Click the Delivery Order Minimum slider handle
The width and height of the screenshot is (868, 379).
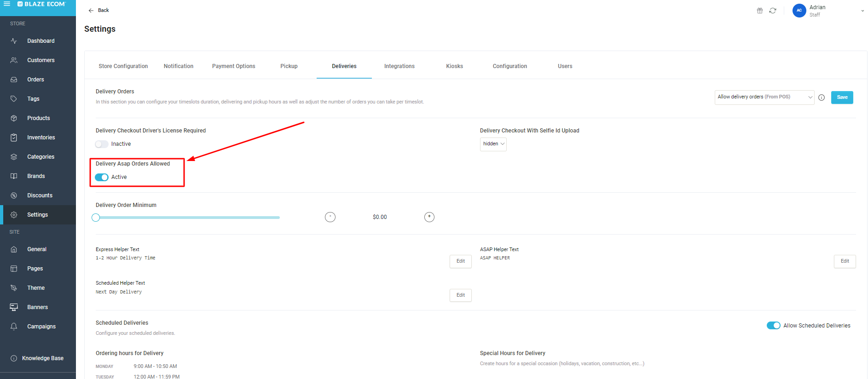point(96,218)
